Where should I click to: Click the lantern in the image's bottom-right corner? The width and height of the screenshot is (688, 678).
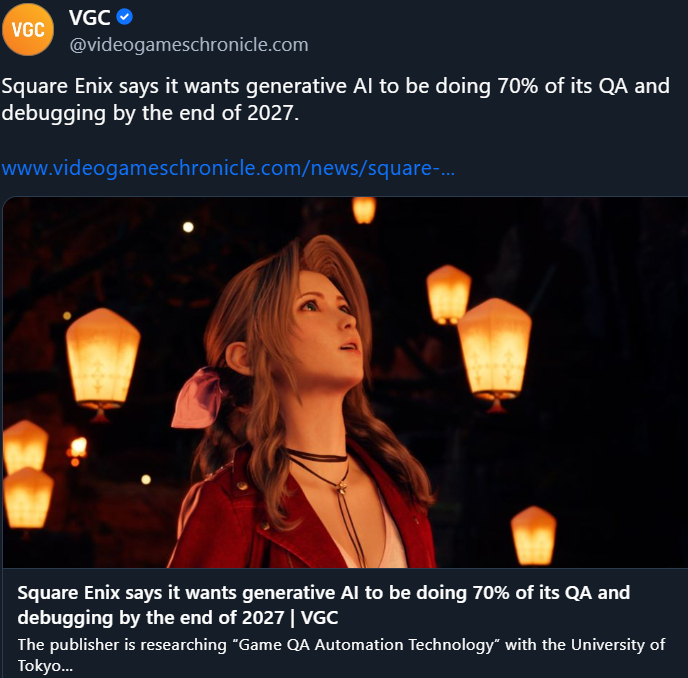coord(533,534)
